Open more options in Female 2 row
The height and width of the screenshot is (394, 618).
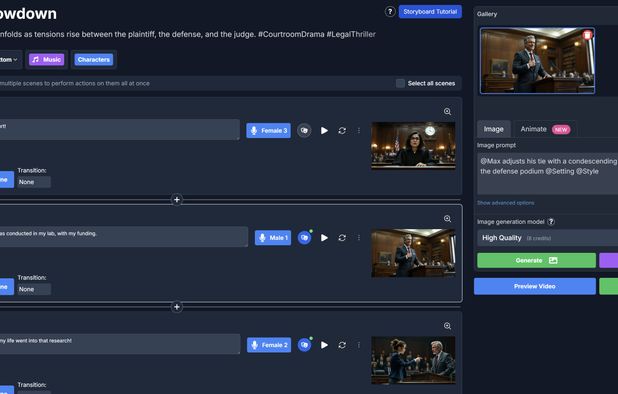click(359, 345)
